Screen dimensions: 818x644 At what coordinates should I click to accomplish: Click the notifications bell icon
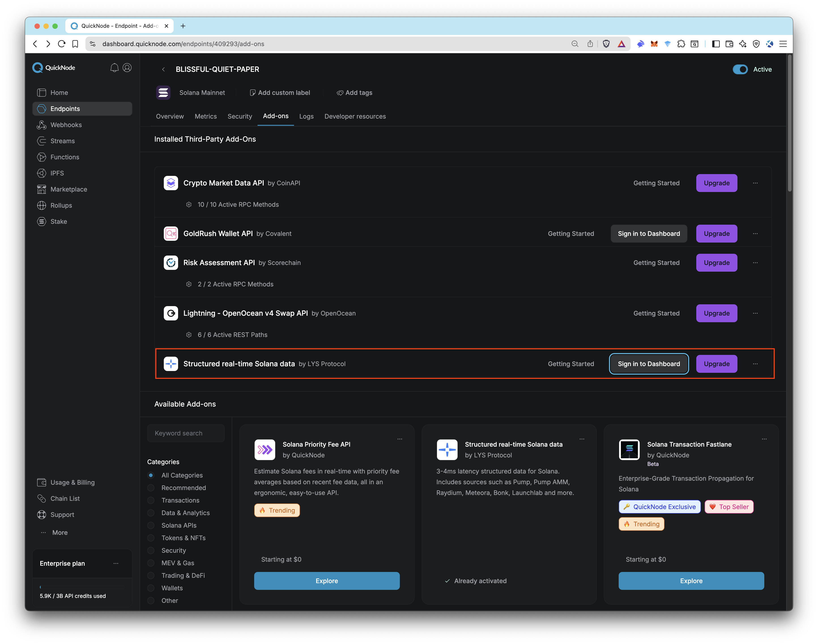point(114,68)
